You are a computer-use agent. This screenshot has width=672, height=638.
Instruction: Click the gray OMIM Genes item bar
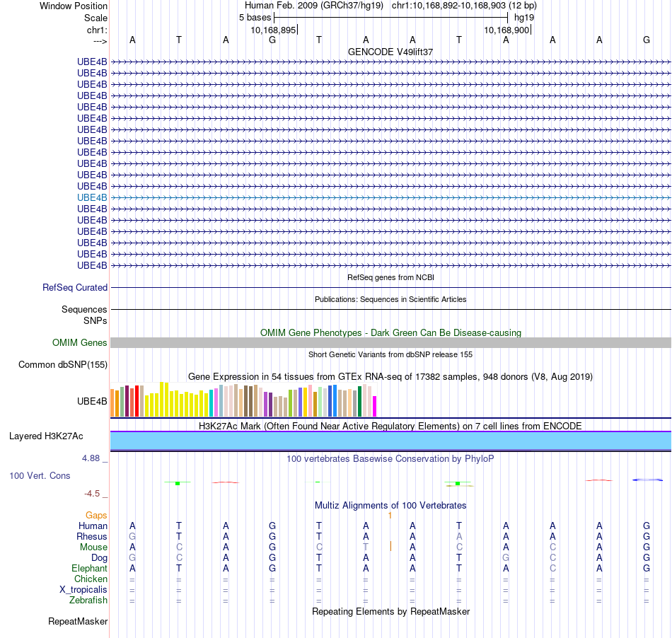pos(390,343)
